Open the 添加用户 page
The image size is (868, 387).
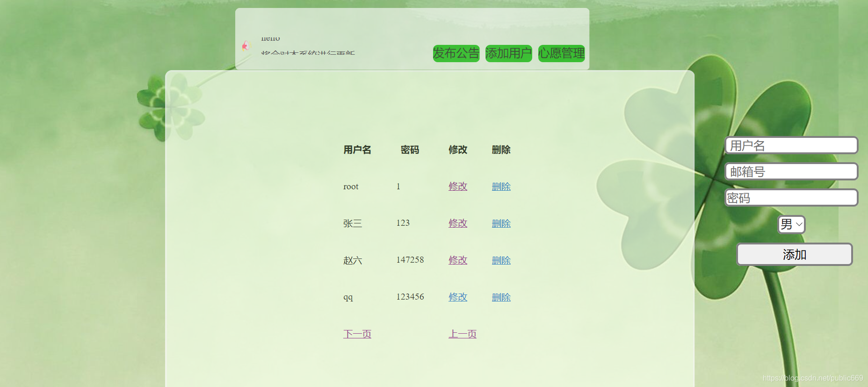(x=509, y=53)
